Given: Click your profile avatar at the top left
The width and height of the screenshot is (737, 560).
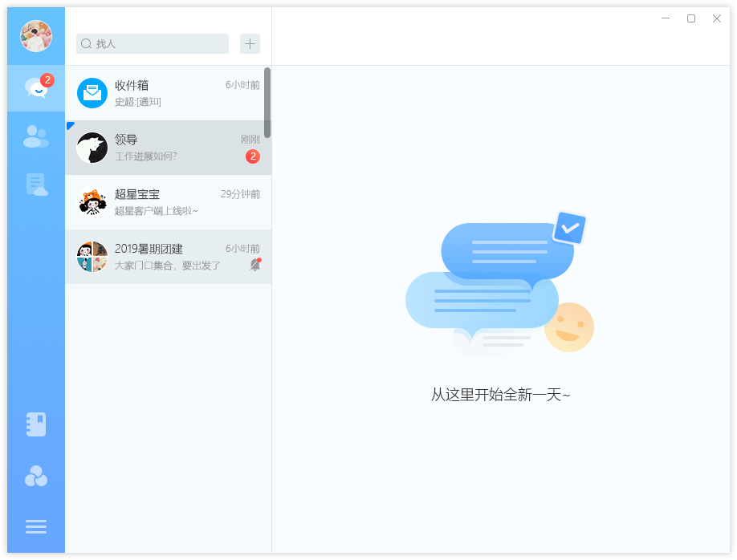Looking at the screenshot, I should pos(35,35).
